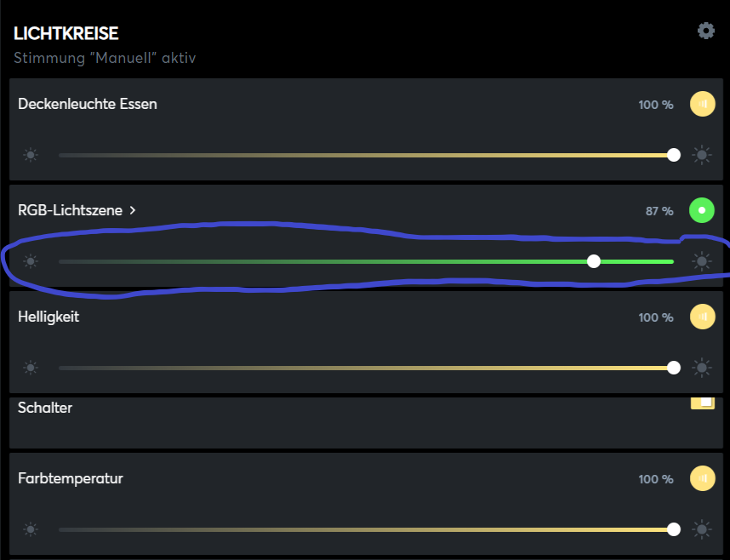Open the RGB-Lichtszene label link
This screenshot has height=560, width=730.
70,210
